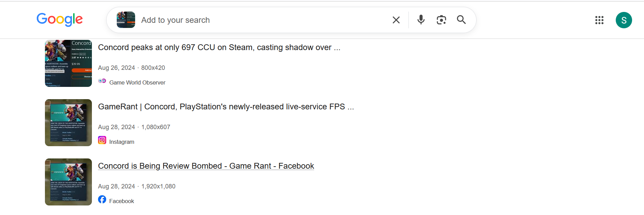Clear the search with the X icon

coord(396,20)
